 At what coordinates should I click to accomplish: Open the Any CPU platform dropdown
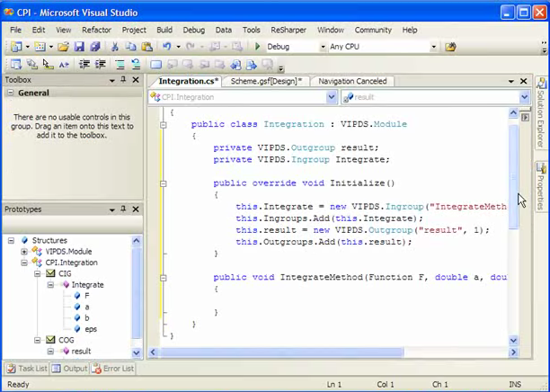433,47
